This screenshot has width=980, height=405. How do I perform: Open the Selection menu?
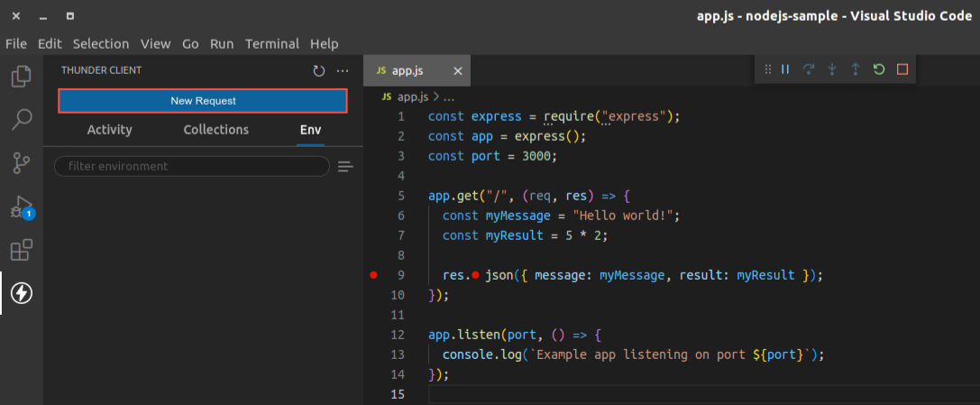point(101,44)
